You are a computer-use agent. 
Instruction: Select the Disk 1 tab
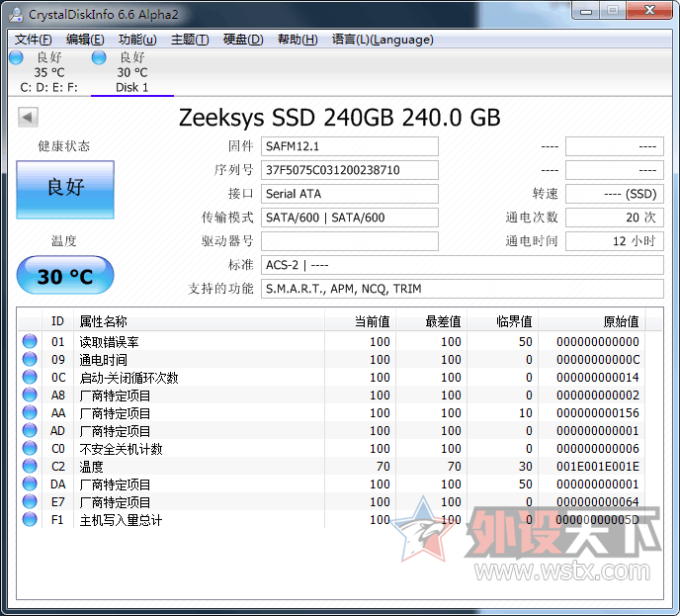[x=132, y=72]
